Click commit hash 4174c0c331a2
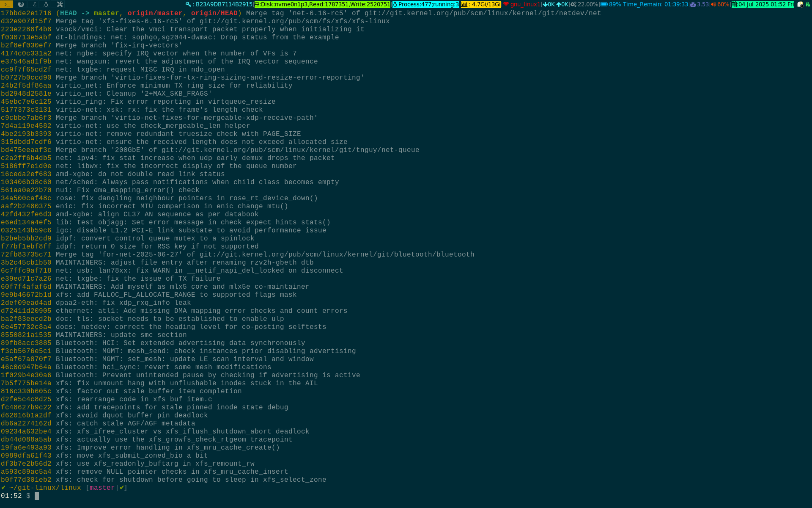The height and width of the screenshot is (508, 812). coord(26,53)
